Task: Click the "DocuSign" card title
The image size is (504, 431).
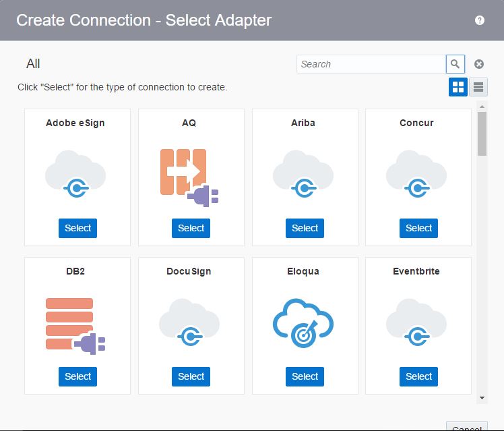Action: [189, 271]
